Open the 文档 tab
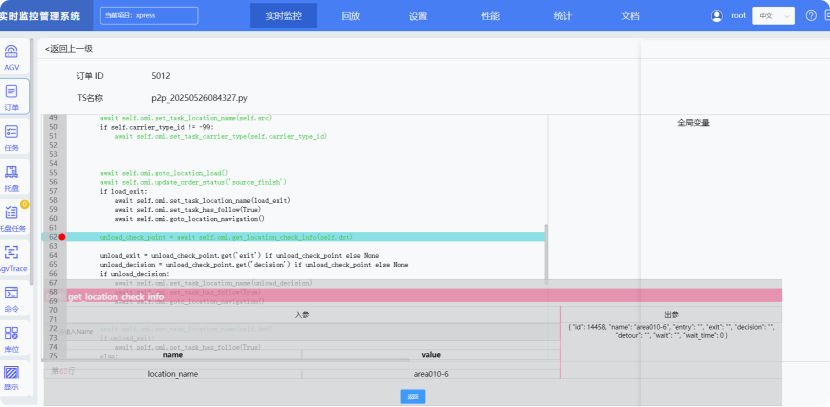830x407 pixels. pos(630,16)
